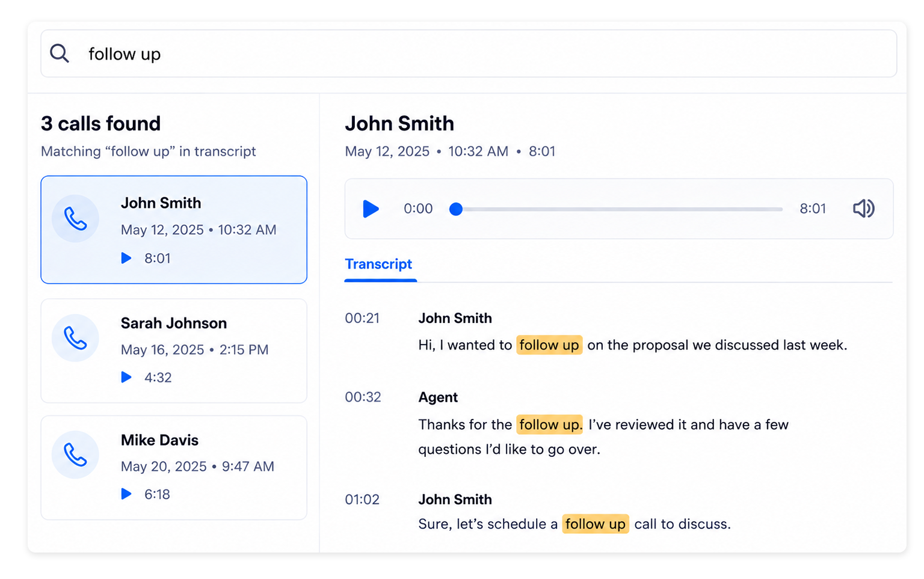Click the 6:18 duration under Mike Davis

tap(157, 494)
